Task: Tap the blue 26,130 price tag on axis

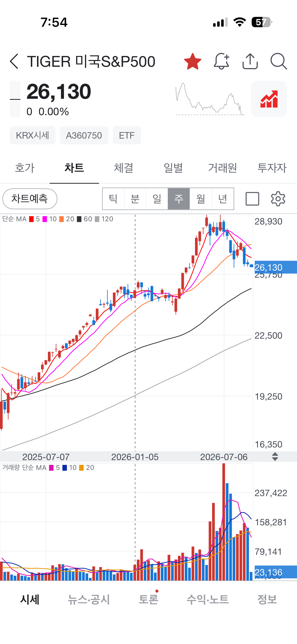Action: click(276, 267)
